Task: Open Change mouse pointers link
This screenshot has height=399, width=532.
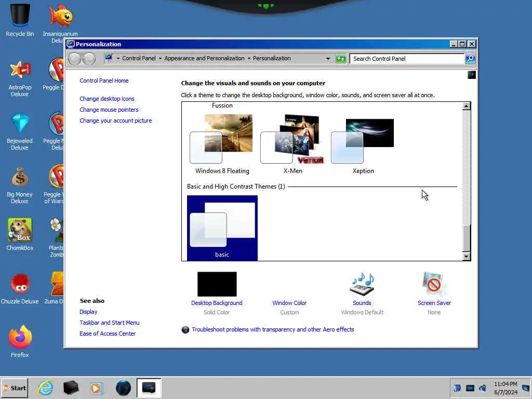Action: (109, 110)
